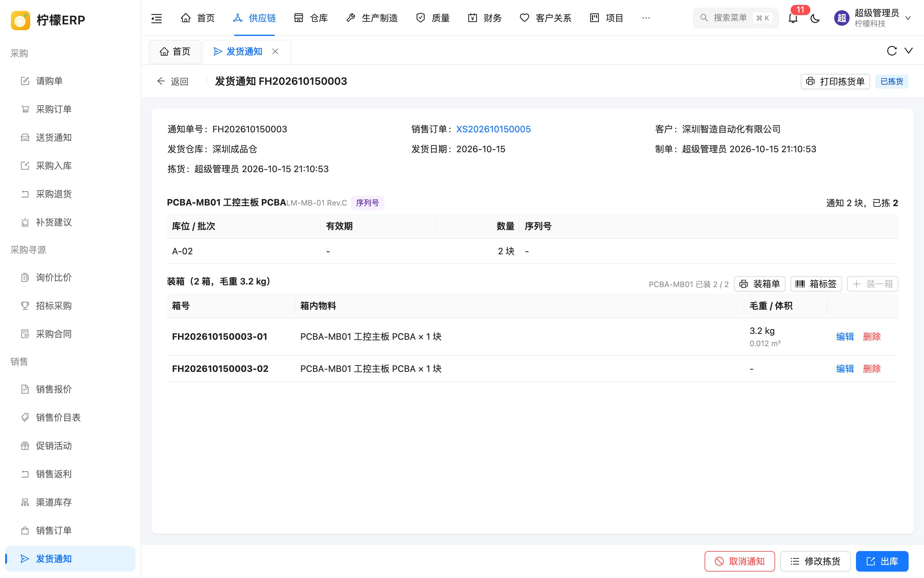Cancel the notice with 取消通知

pyautogui.click(x=740, y=561)
